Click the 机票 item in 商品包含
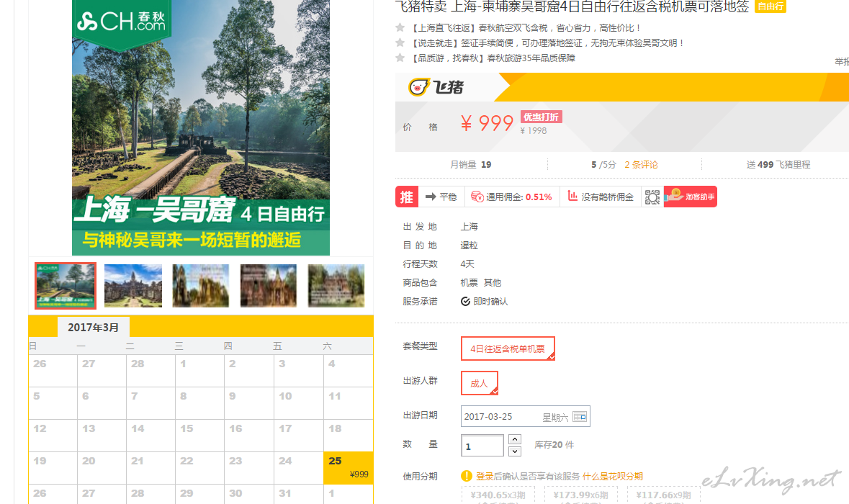Viewport: 849px width, 504px height. 470,282
